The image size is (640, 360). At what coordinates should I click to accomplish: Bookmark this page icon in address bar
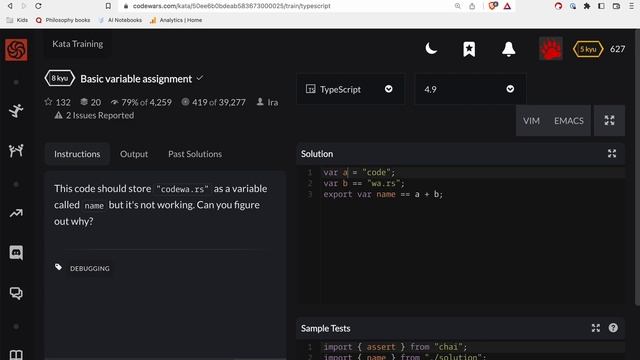(108, 6)
